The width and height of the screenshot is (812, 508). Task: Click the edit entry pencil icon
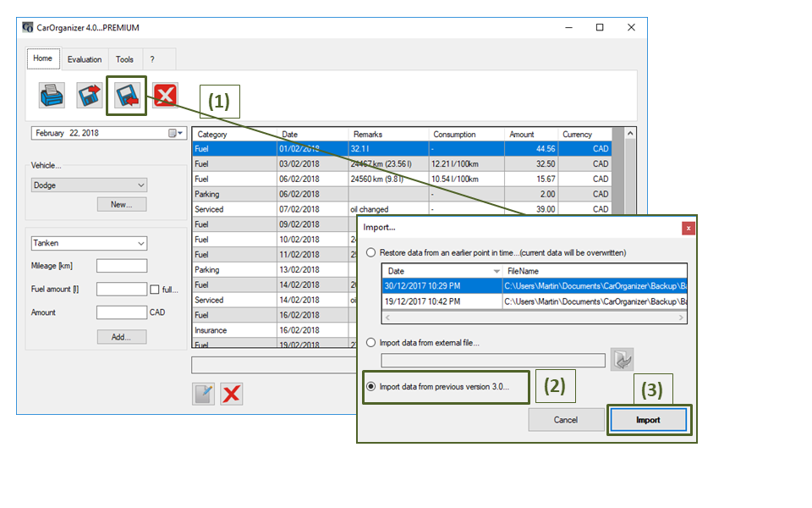pos(203,394)
